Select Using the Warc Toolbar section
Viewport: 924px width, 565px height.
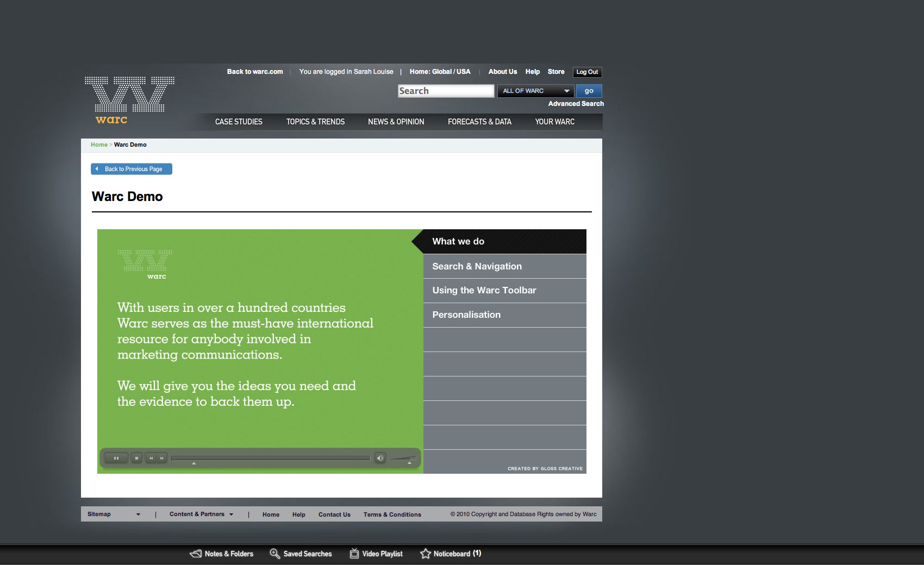tap(505, 291)
